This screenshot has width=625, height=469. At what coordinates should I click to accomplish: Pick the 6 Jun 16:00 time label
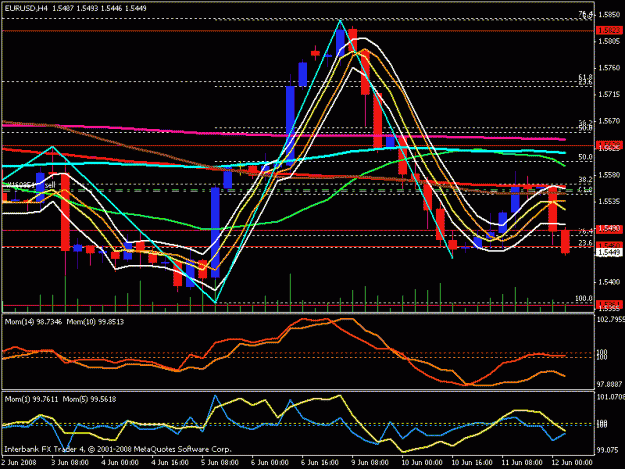tap(320, 463)
